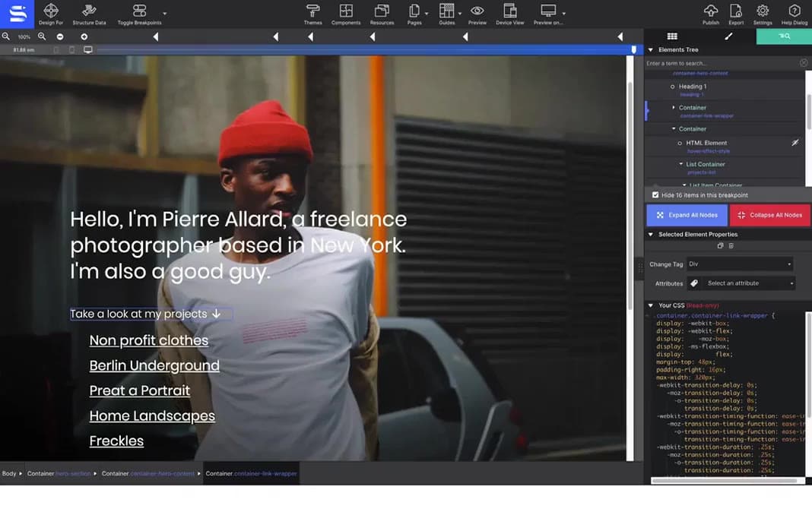Open the Help Dialog
This screenshot has width=812, height=515.
tap(794, 14)
